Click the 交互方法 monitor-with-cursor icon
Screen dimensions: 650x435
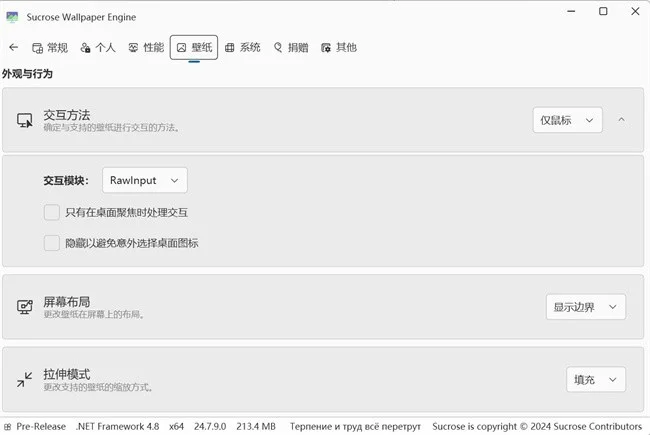coord(24,120)
